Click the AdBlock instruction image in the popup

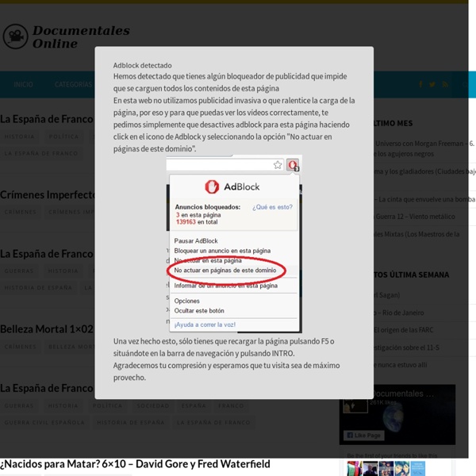234,244
